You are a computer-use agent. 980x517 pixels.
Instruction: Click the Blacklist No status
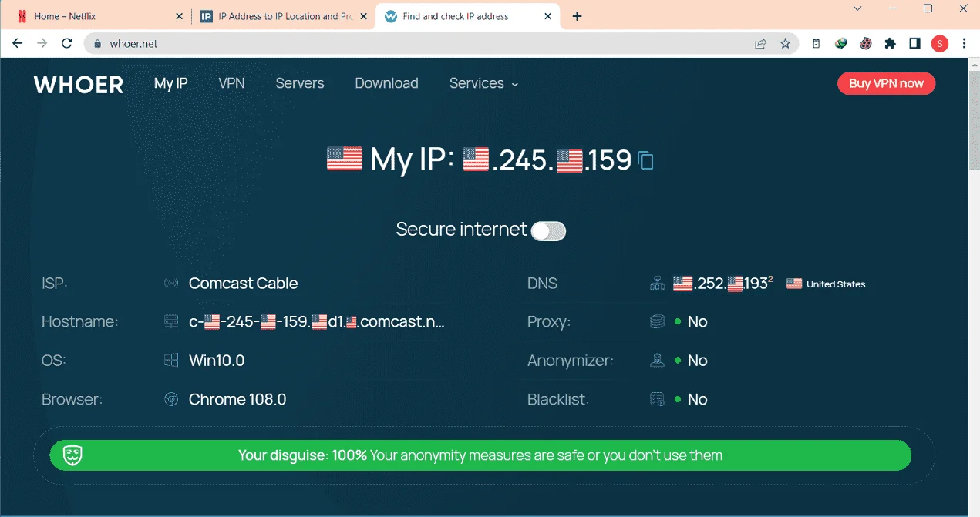pyautogui.click(x=697, y=399)
